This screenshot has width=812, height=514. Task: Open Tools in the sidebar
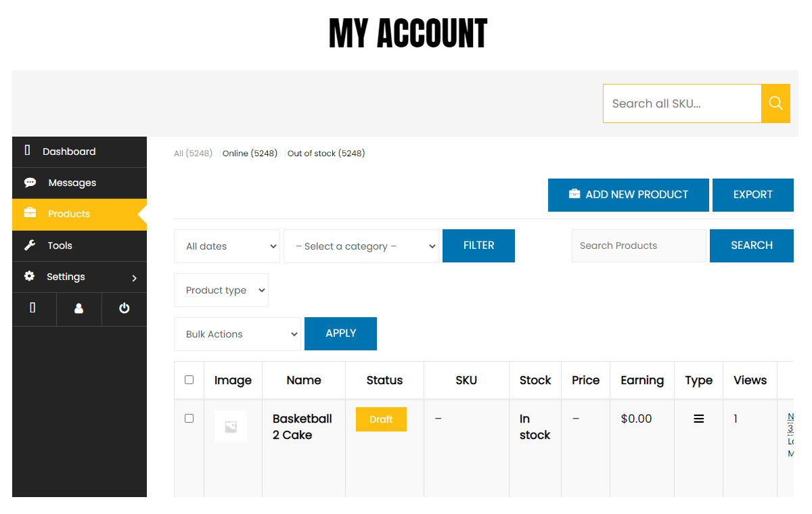tap(79, 246)
